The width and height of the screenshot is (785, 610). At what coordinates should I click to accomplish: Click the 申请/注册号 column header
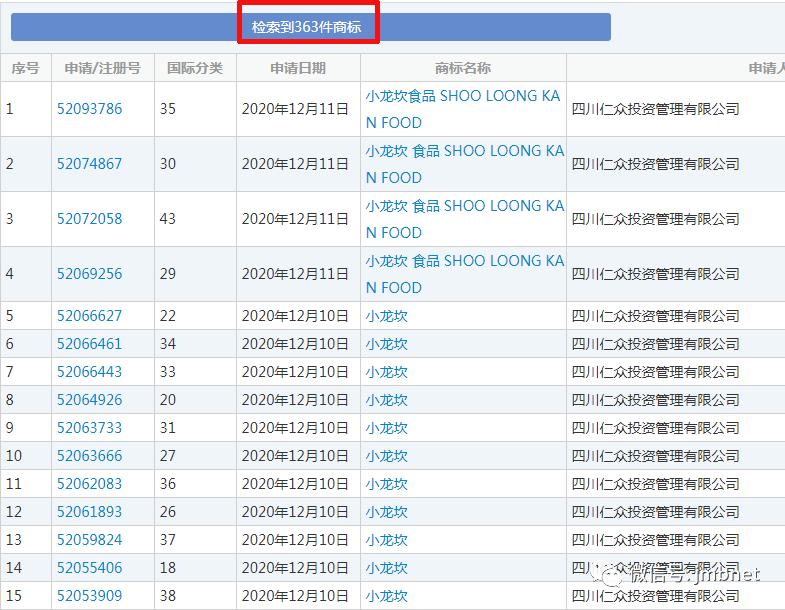[x=103, y=68]
